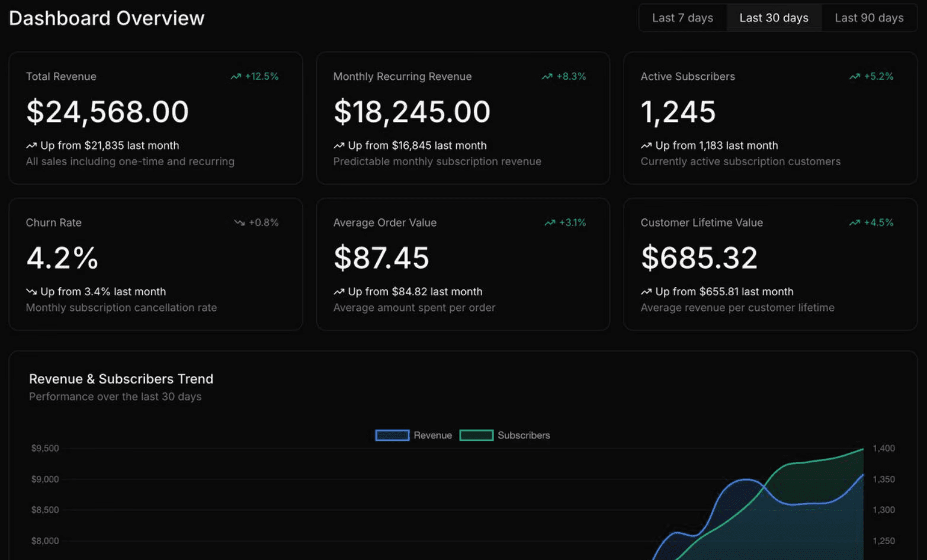
Task: Click 'Monthly subscription cancellation rate' description
Action: 121,308
